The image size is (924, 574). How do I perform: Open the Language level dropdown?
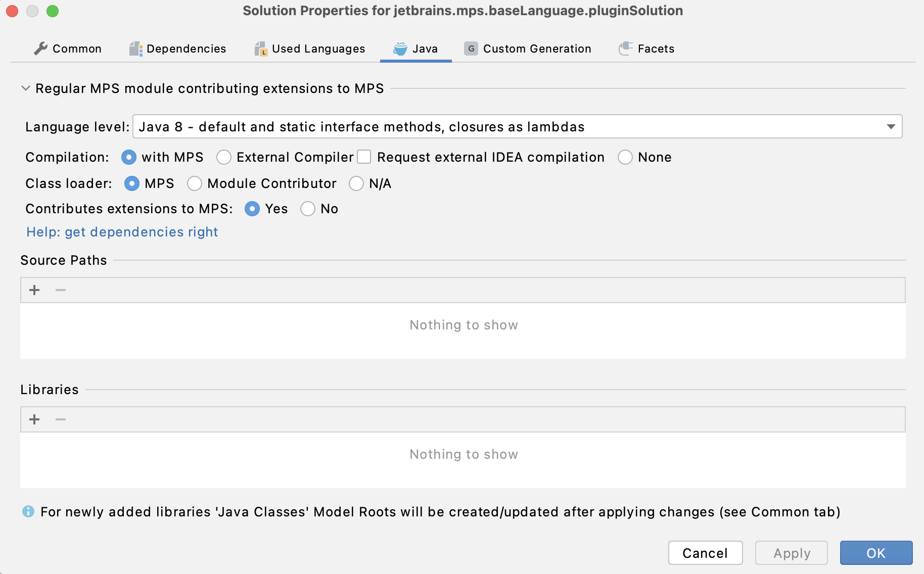(x=516, y=127)
